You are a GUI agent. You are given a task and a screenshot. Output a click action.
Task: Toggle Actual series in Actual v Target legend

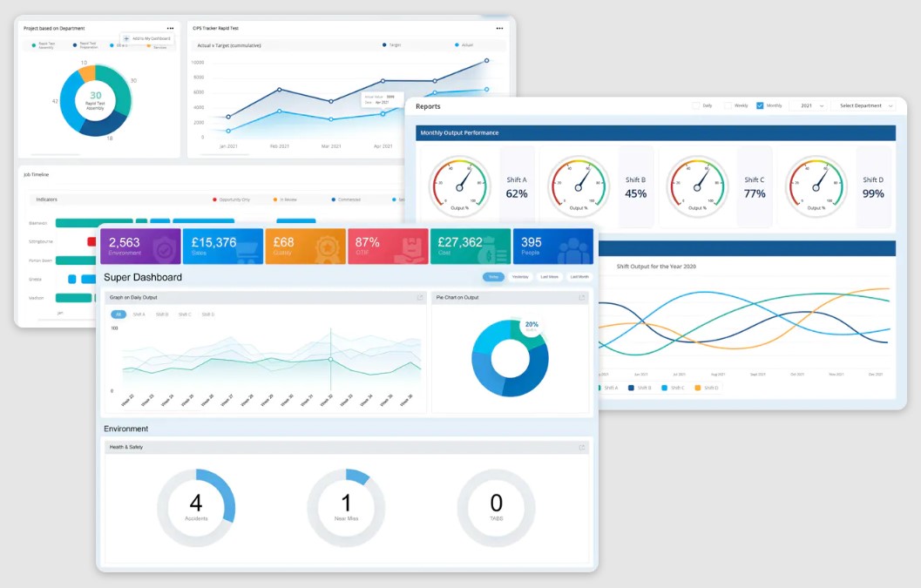464,45
